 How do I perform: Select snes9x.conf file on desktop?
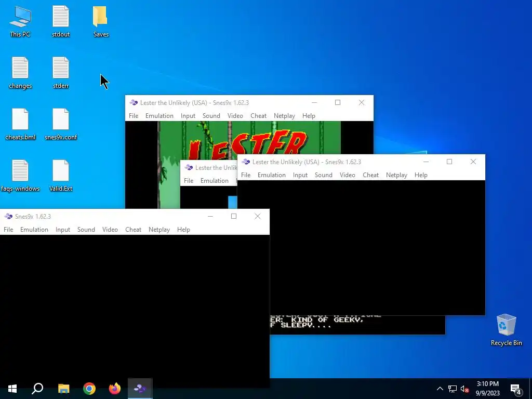coord(61,125)
